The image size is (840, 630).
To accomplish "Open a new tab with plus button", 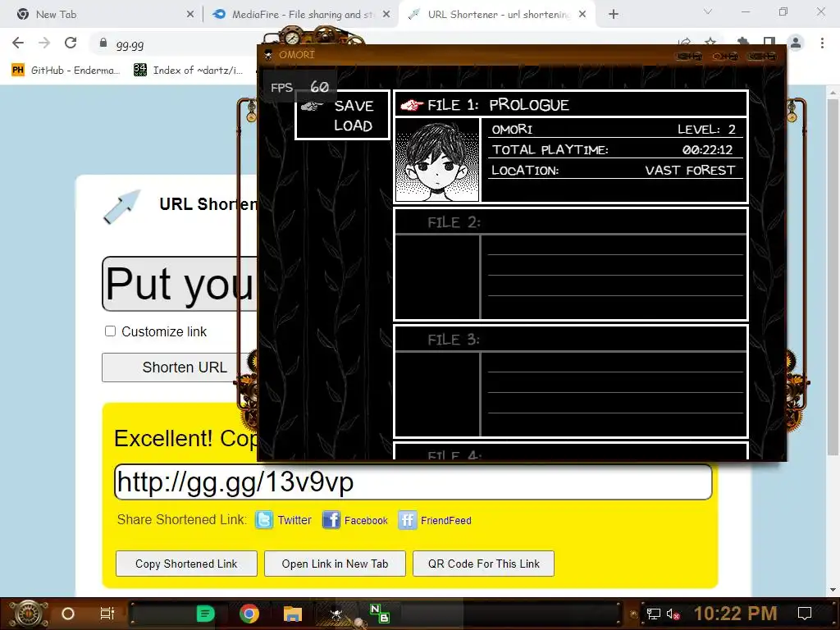I will point(614,15).
